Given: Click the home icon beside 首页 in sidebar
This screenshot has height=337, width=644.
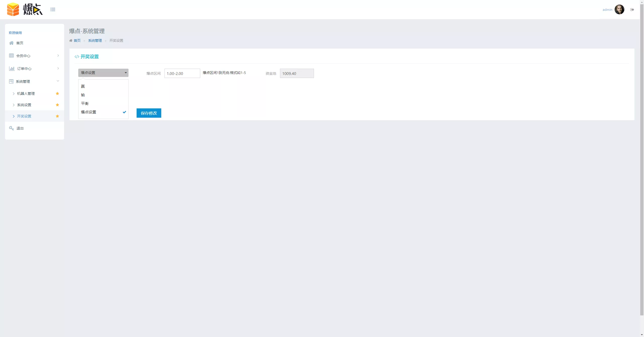Looking at the screenshot, I should (11, 43).
